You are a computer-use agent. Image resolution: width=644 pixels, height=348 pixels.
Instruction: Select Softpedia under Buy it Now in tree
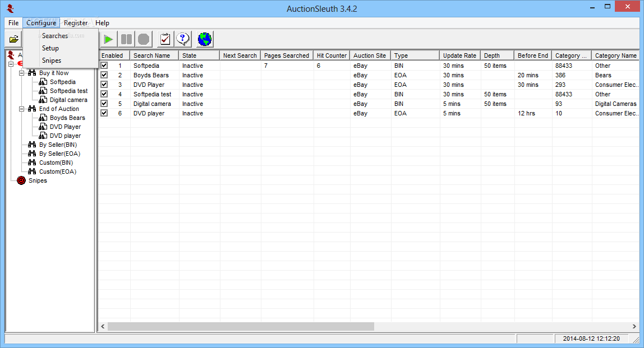click(x=62, y=82)
